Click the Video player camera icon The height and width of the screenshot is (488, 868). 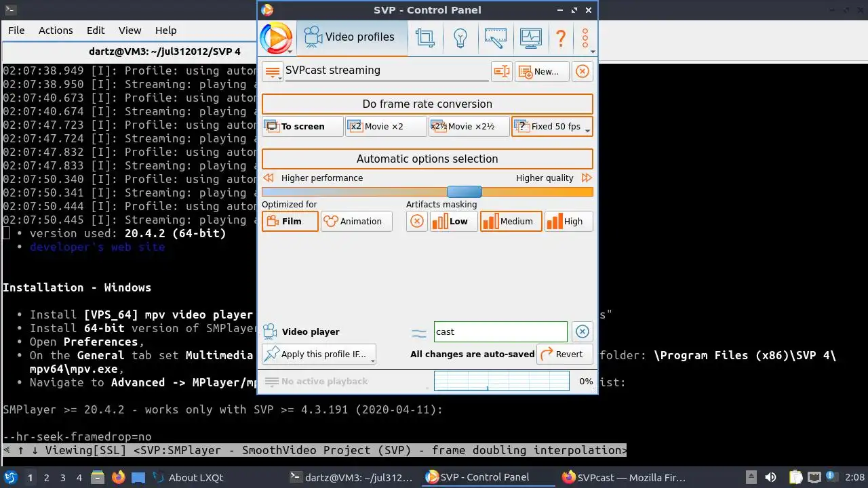(270, 331)
